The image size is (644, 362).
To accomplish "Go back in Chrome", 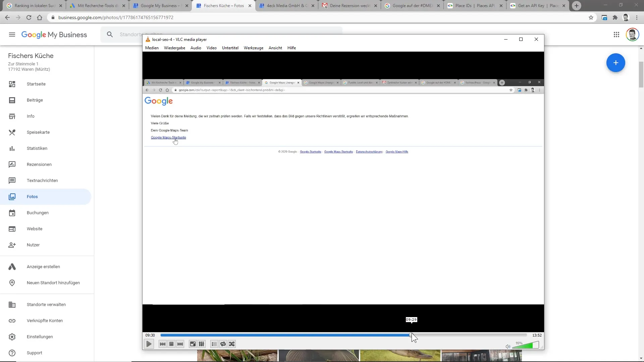I will (7, 17).
